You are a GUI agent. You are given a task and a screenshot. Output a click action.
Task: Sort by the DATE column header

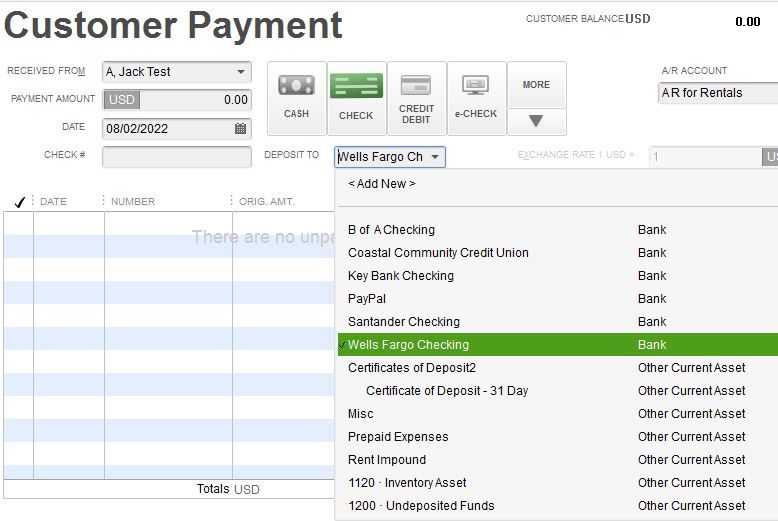click(x=53, y=201)
